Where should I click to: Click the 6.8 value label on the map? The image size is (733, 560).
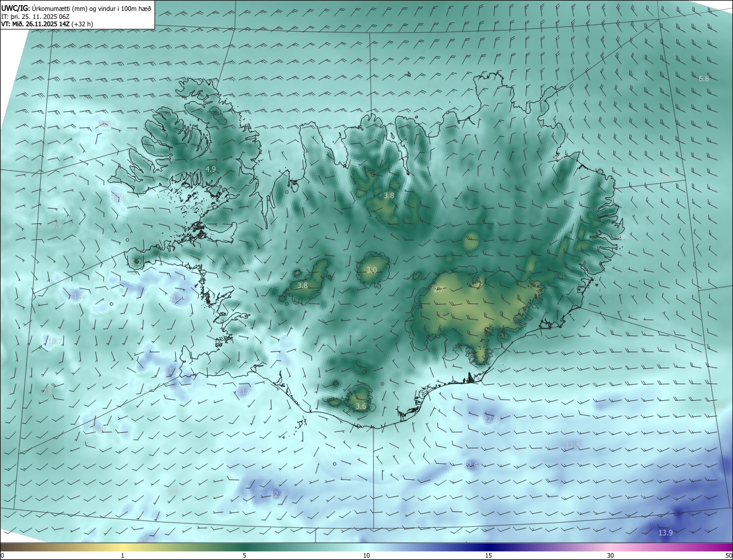tap(704, 78)
